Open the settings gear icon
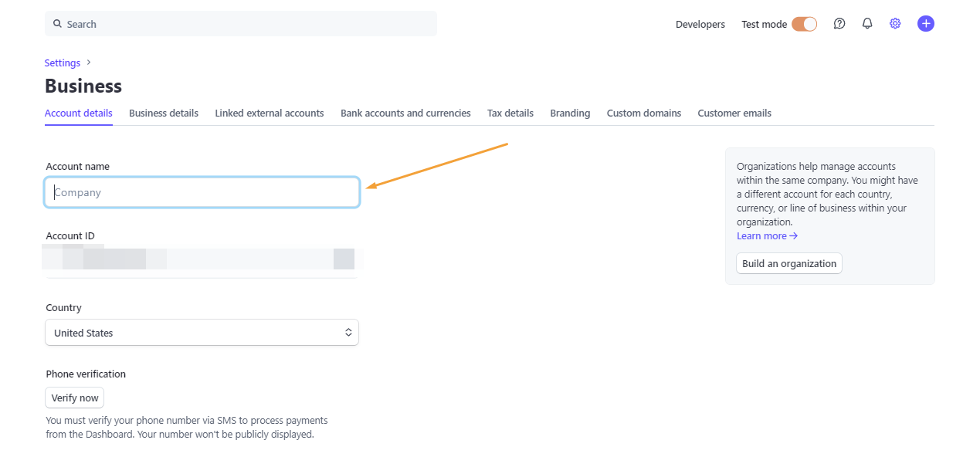This screenshot has height=457, width=980. click(x=895, y=24)
